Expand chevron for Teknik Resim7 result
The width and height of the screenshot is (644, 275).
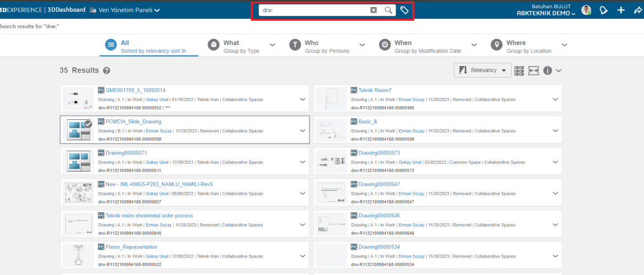coord(555,100)
